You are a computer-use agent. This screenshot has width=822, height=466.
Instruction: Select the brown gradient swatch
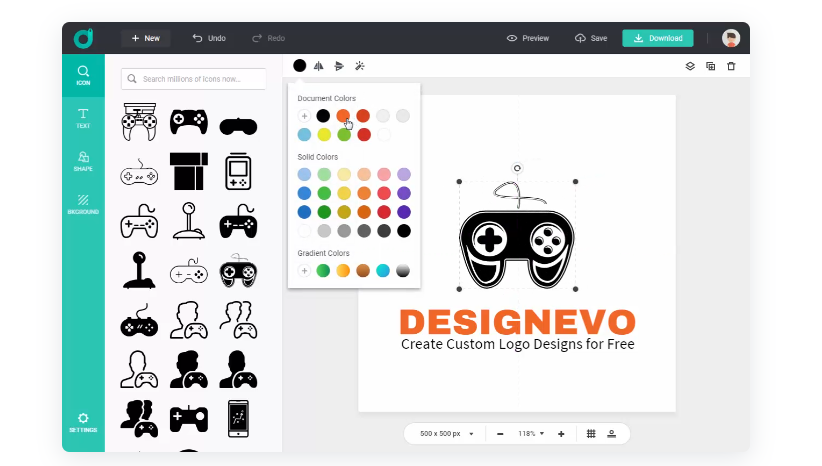pos(363,270)
